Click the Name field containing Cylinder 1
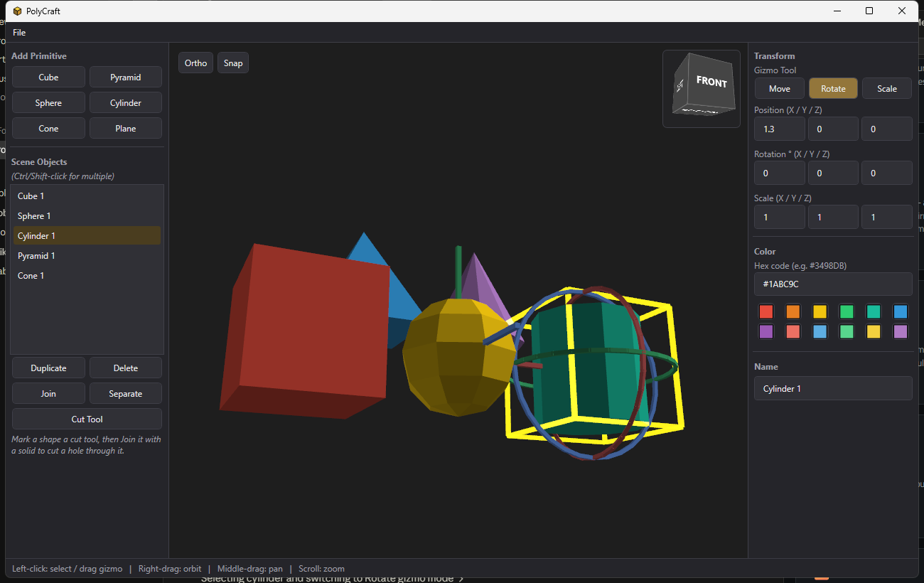Screen dimensions: 924x583 [x=833, y=388]
